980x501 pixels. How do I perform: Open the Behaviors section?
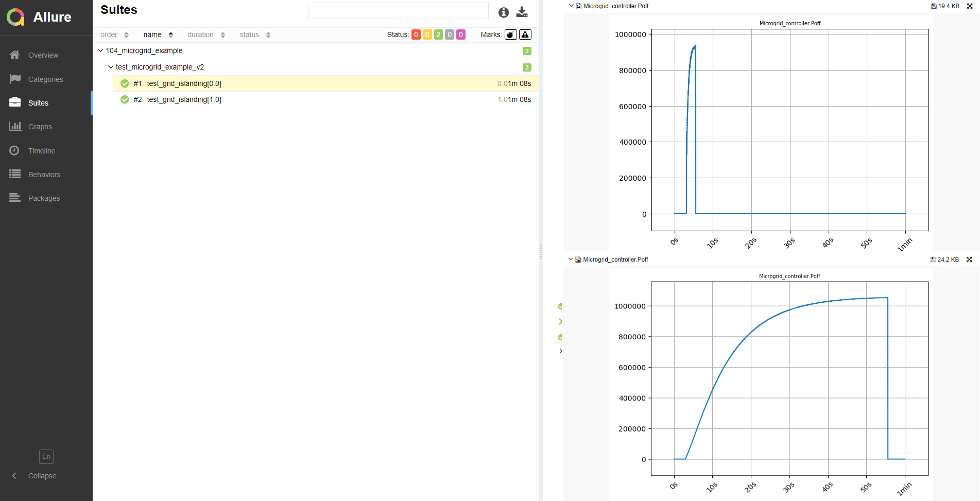pyautogui.click(x=44, y=175)
